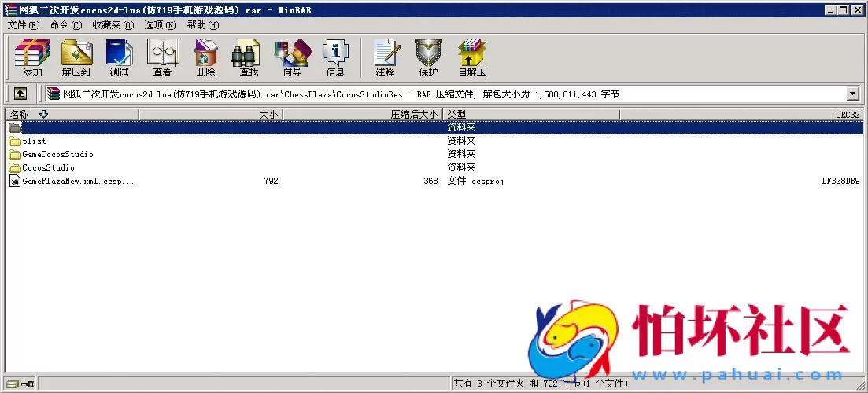The width and height of the screenshot is (868, 393).
Task: Sort by 大小 column header
Action: pos(211,115)
